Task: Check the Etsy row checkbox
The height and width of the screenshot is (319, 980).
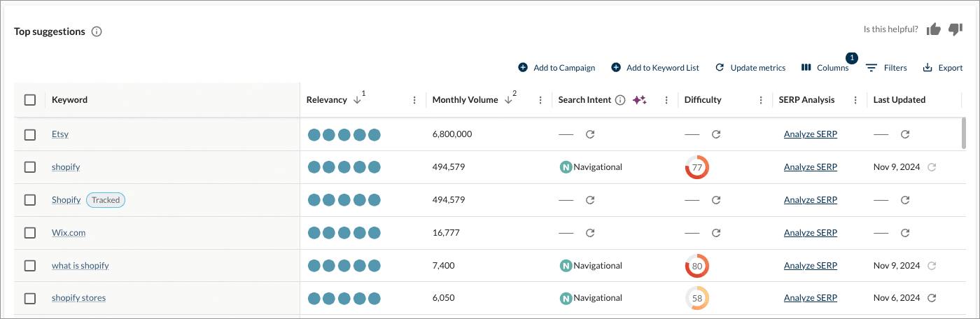Action: click(x=30, y=134)
